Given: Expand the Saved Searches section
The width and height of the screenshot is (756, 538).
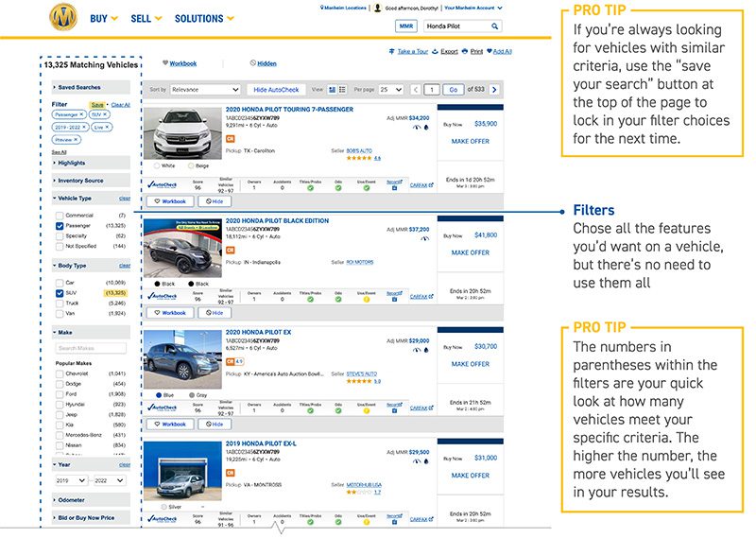Looking at the screenshot, I should 91,87.
